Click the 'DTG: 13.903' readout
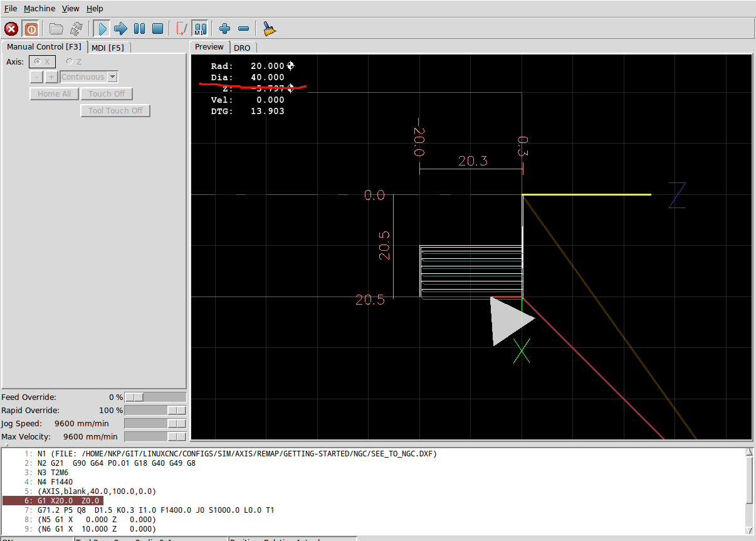 [248, 111]
